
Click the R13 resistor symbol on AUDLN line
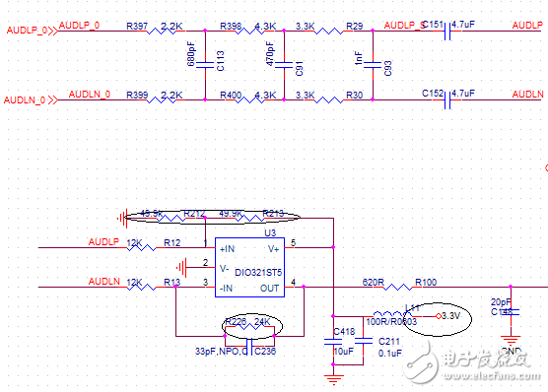coord(141,288)
